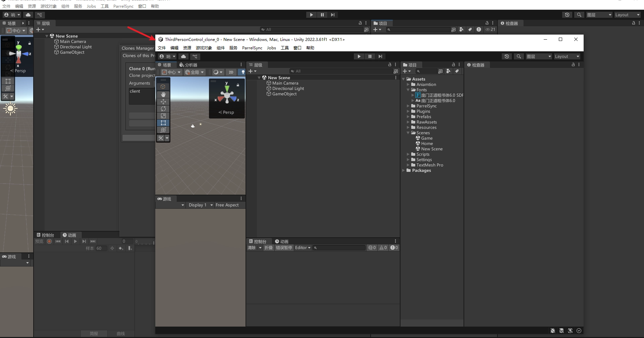Toggle the gizmo rotation lock in clone scene
Image resolution: width=644 pixels, height=338 pixels.
click(238, 85)
